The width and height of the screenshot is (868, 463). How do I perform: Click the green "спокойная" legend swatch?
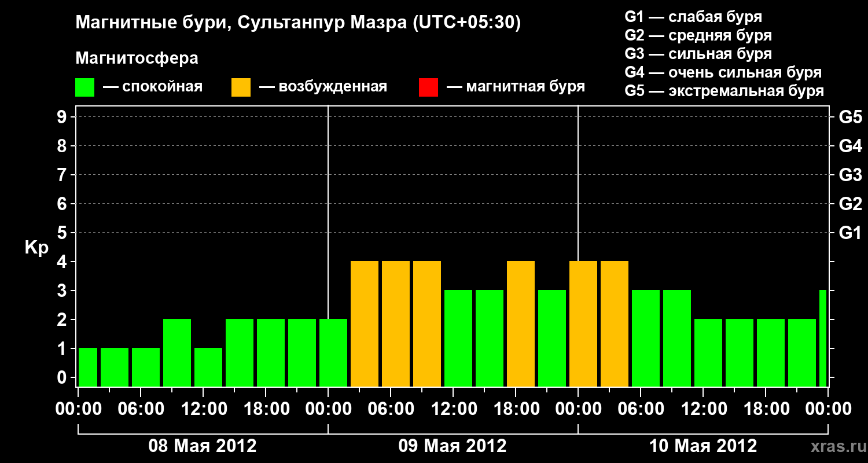84,87
